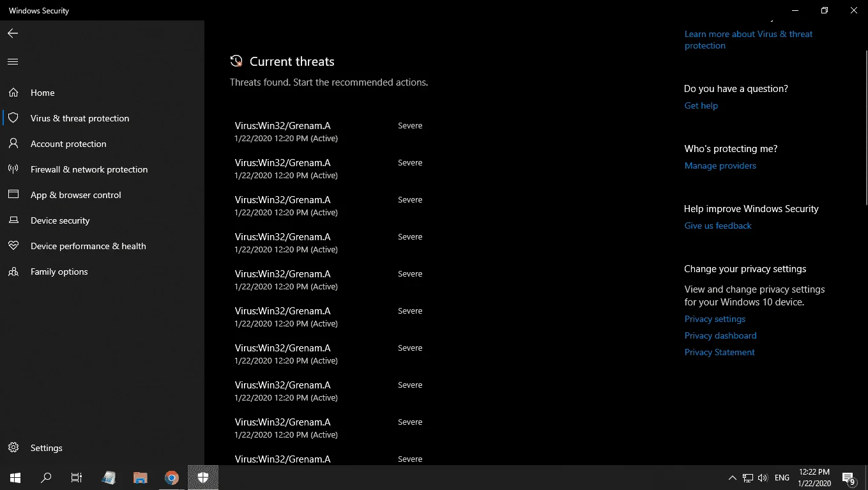Open Task View from the taskbar
Screen dimensions: 868x490
point(77,477)
